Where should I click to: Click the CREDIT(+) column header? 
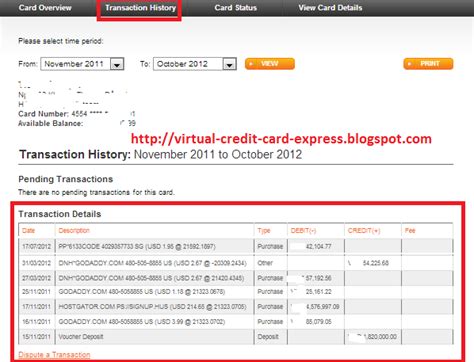[x=364, y=230]
